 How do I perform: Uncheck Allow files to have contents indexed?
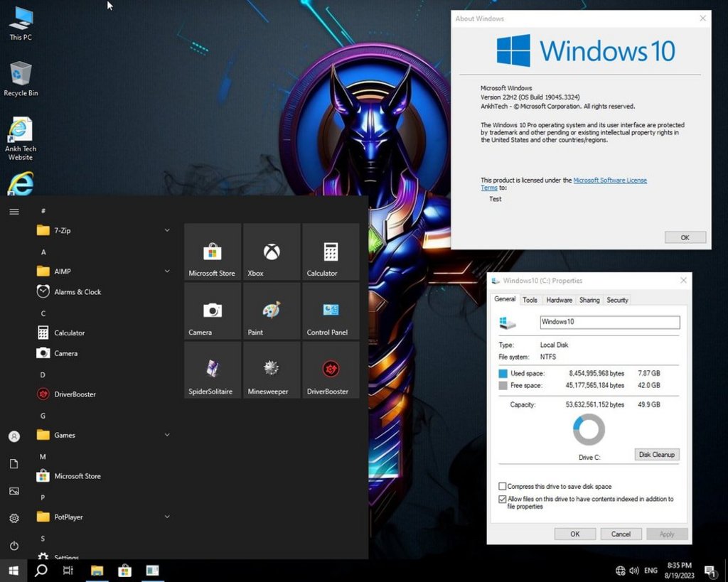point(502,499)
